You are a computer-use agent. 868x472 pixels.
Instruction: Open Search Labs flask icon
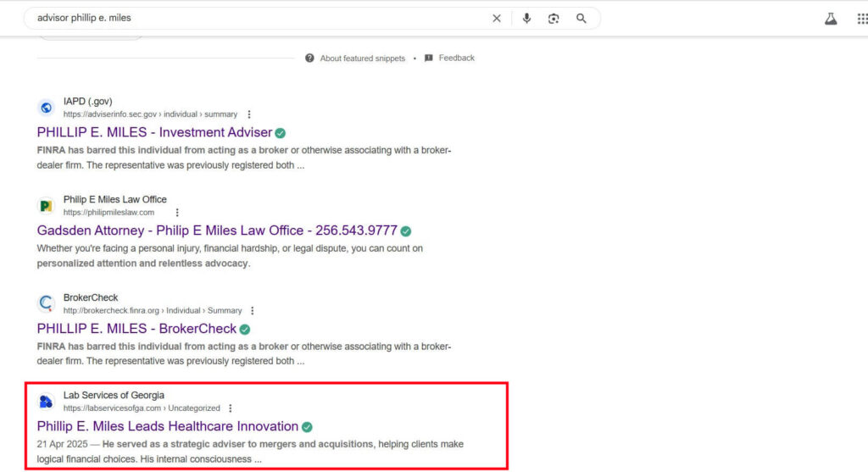pos(831,19)
